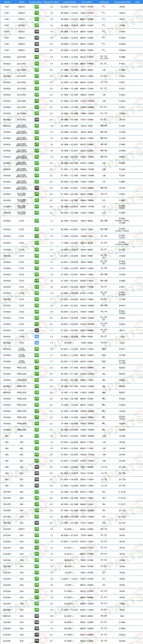Click the Rodzaj paliwa column header
The height and width of the screenshot is (644, 143).
pyautogui.click(x=35, y=2)
